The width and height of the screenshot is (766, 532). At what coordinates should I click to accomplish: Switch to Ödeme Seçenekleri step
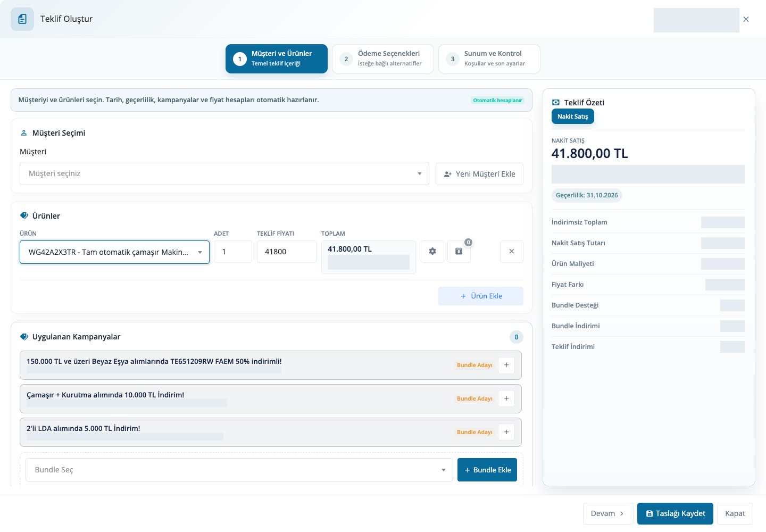[x=383, y=59]
